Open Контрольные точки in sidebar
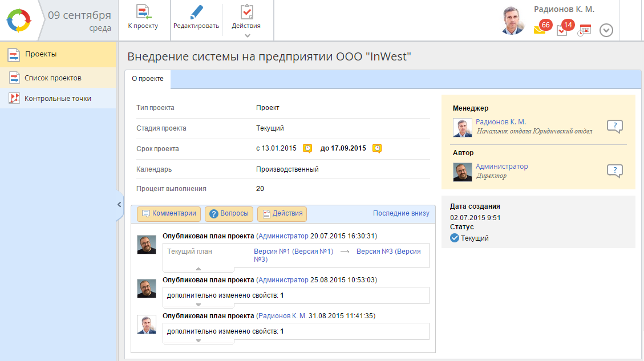Viewport: 644px width, 361px height. (57, 98)
